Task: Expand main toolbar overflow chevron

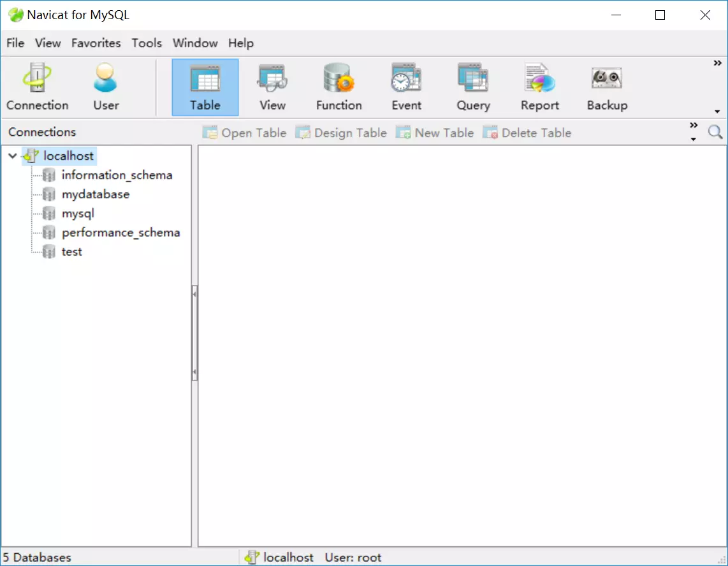Action: coord(717,62)
